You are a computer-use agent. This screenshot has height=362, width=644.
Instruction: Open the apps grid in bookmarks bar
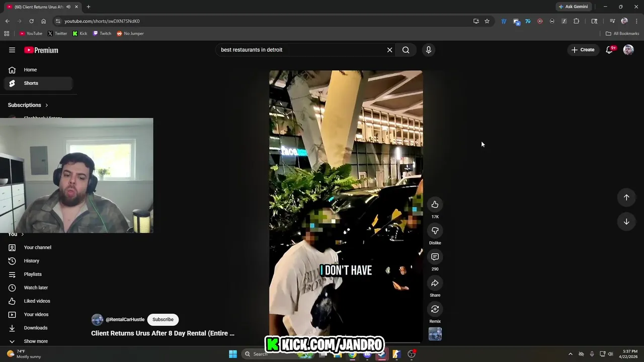7,34
